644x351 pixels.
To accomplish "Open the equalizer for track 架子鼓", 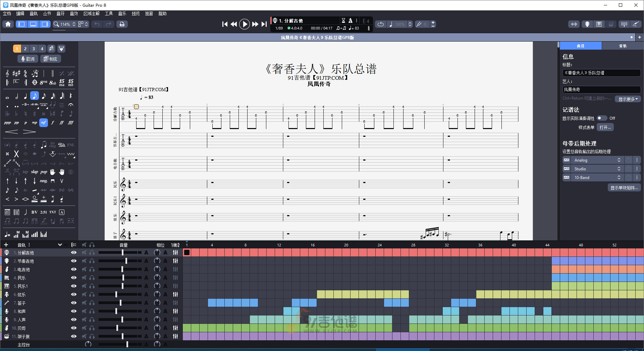I will 175,336.
